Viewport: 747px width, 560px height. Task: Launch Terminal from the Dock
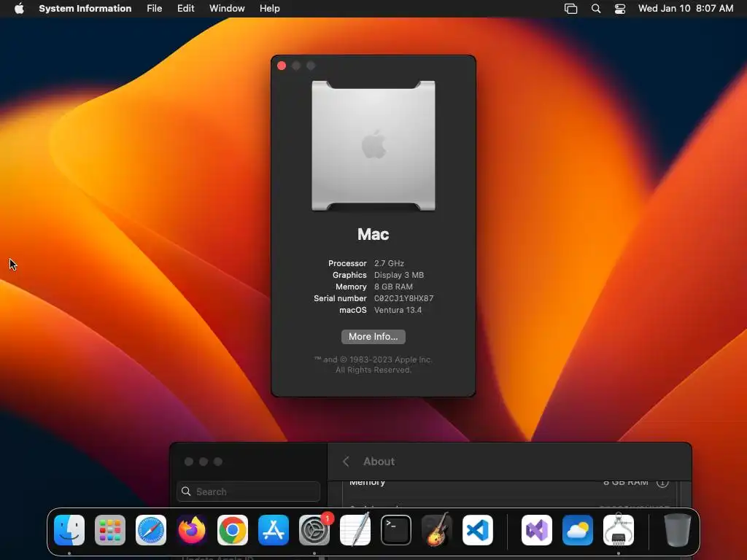396,530
